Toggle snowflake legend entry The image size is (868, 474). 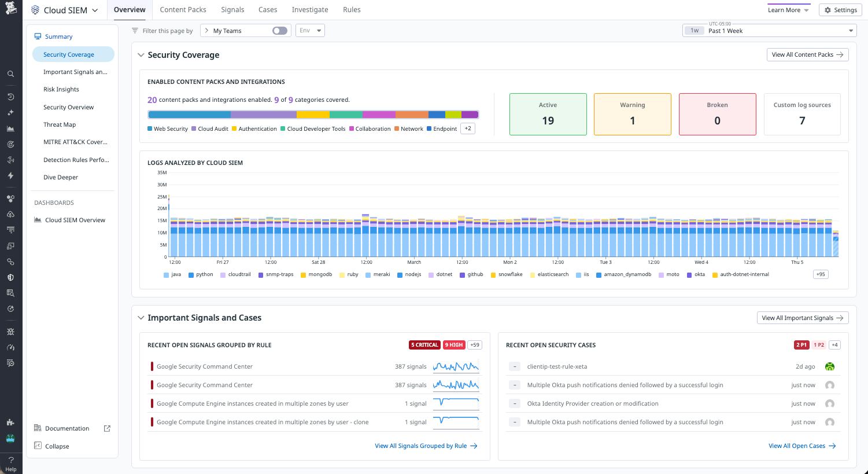[507, 274]
